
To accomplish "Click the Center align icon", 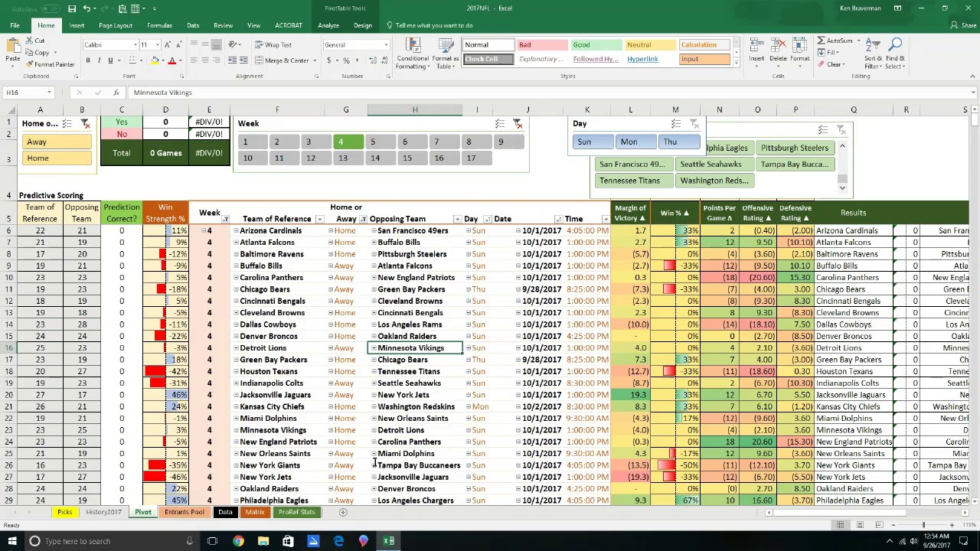I will pyautogui.click(x=205, y=60).
